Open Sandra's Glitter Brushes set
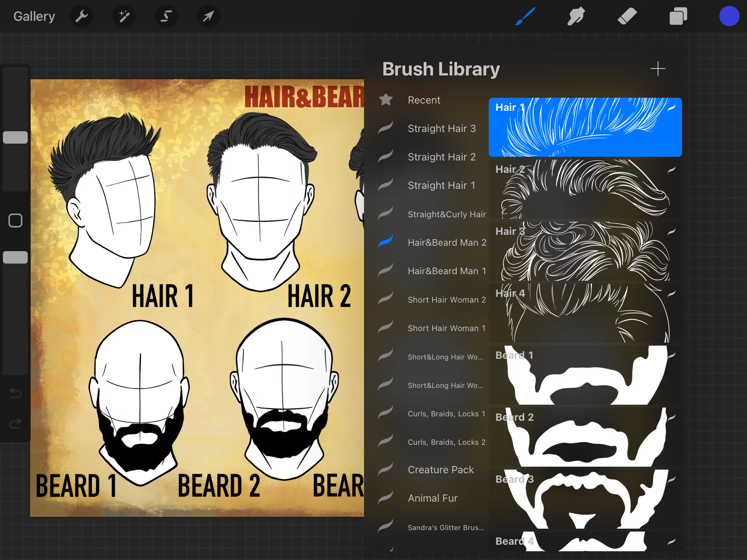 tap(446, 528)
